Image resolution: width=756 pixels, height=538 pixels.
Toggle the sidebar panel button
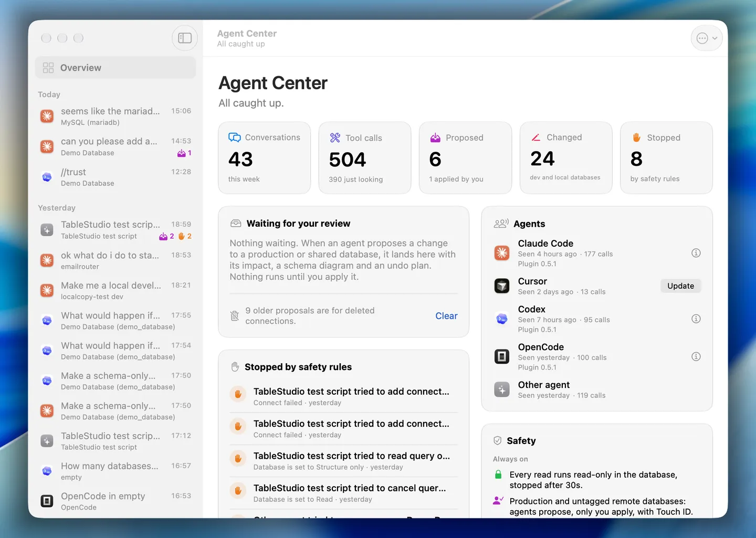click(185, 38)
